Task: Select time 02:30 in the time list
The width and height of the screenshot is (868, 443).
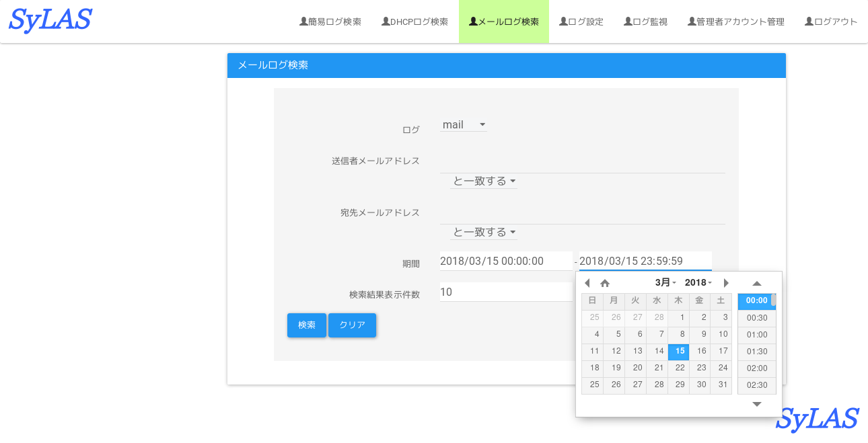Action: (757, 385)
